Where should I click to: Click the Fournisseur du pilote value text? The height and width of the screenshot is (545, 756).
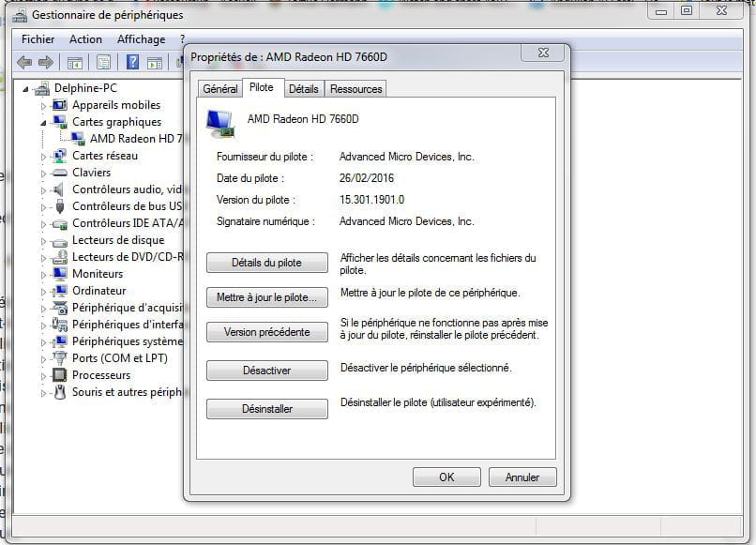coord(407,157)
